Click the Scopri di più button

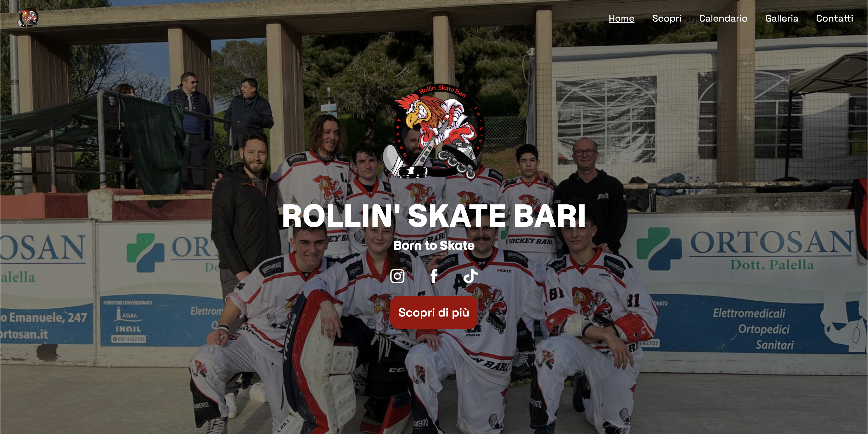434,312
